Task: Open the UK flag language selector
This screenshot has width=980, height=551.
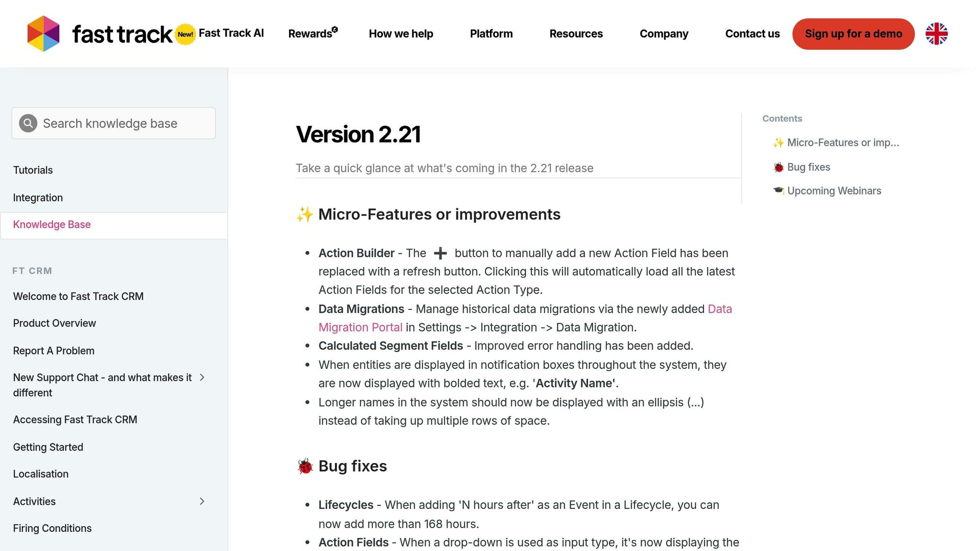Action: 936,34
